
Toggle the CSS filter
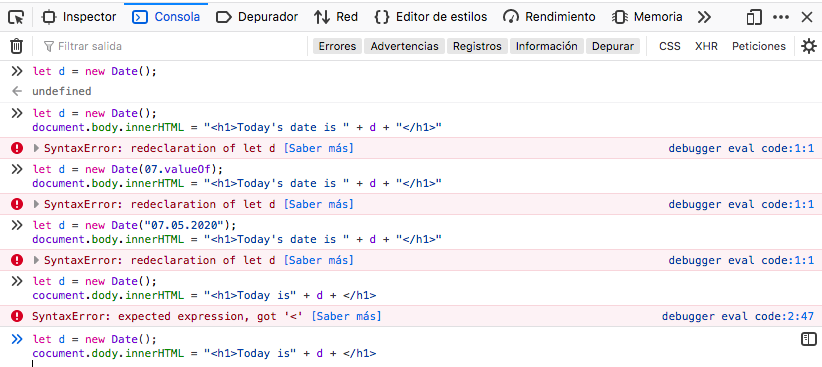[670, 46]
